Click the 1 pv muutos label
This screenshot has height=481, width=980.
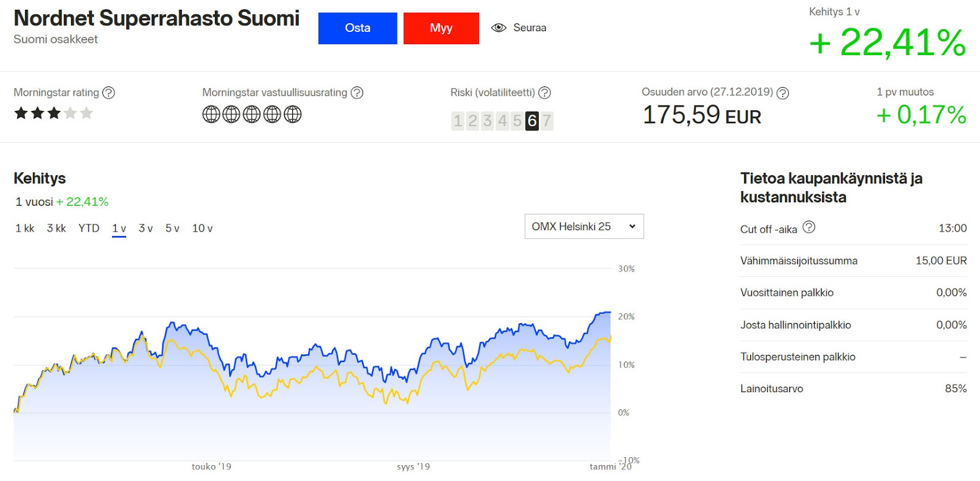pos(905,92)
